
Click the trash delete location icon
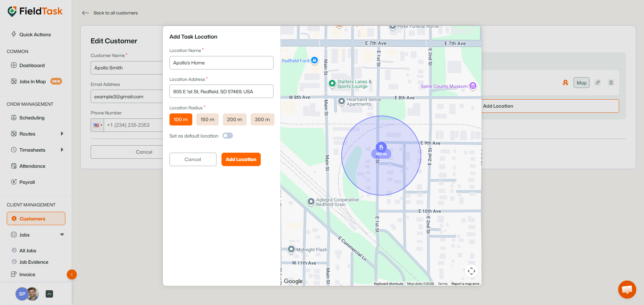tap(611, 83)
